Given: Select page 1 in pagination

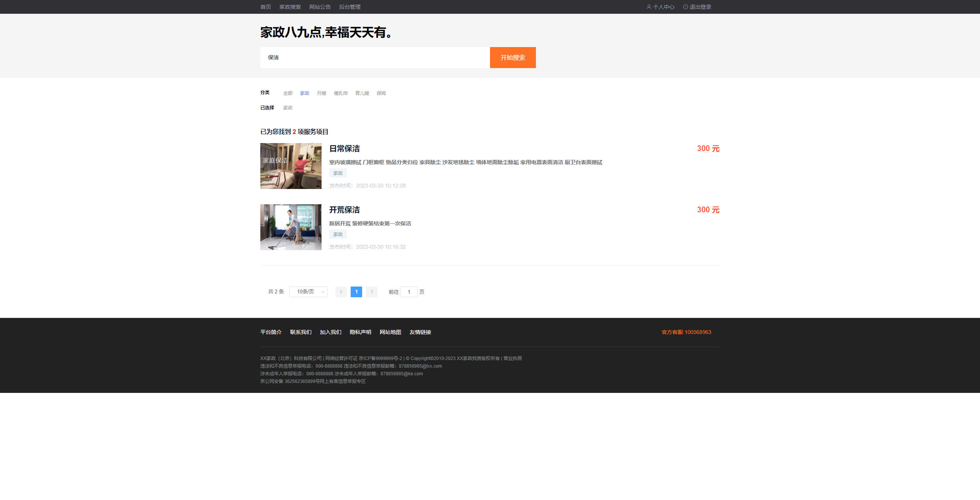Looking at the screenshot, I should click(x=356, y=292).
